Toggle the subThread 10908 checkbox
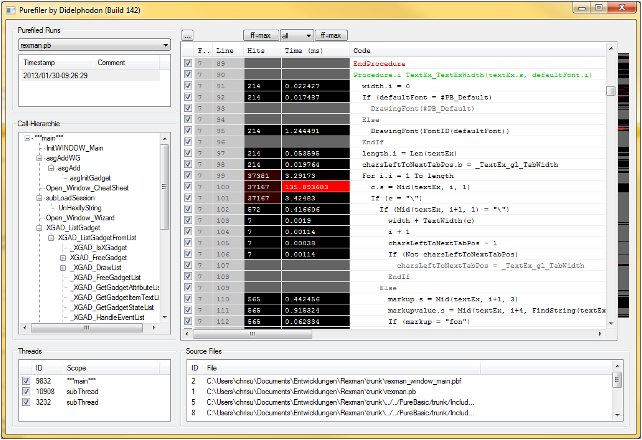The image size is (642, 440). click(26, 391)
